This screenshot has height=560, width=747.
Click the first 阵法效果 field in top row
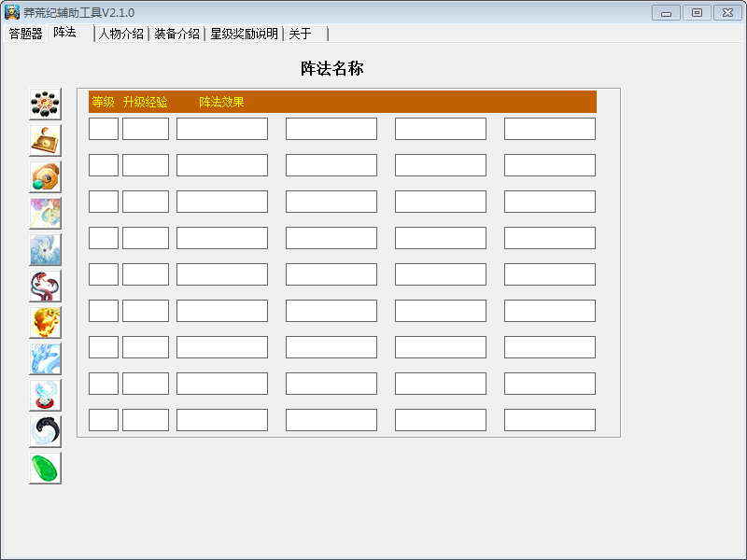pyautogui.click(x=222, y=129)
